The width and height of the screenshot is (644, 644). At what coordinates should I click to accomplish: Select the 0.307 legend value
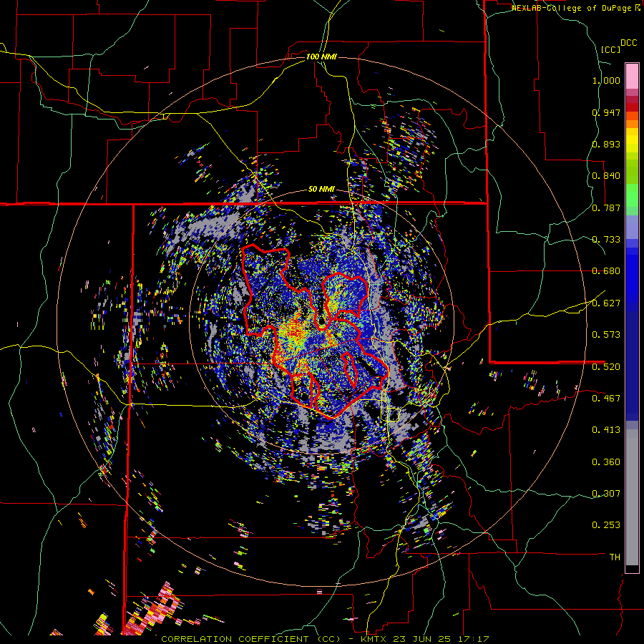pos(606,494)
